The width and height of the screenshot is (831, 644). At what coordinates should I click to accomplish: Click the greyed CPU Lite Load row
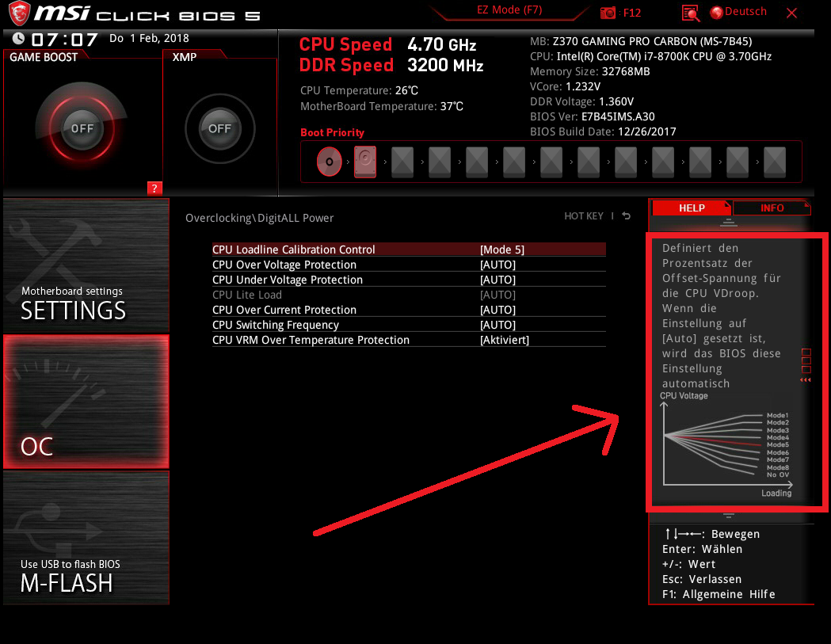point(409,295)
